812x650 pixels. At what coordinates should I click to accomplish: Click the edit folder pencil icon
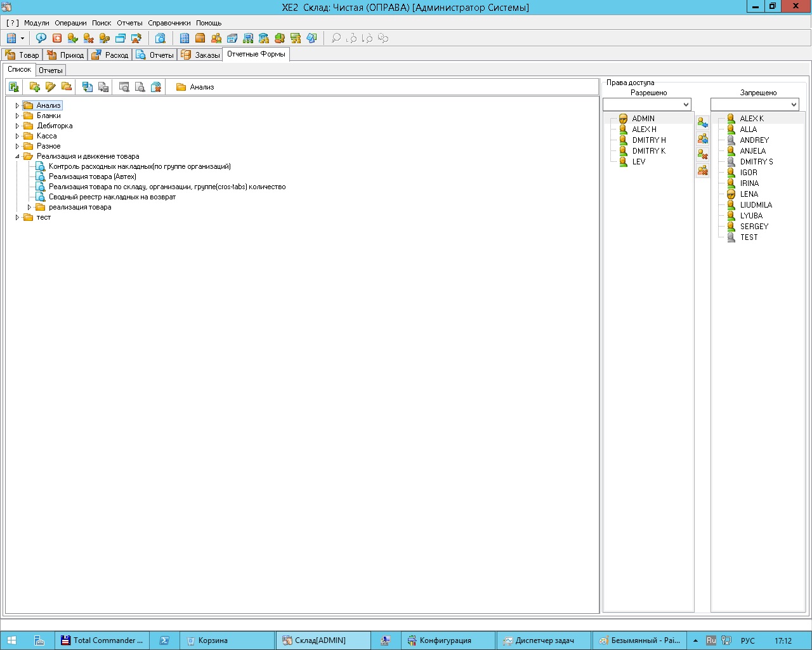51,87
